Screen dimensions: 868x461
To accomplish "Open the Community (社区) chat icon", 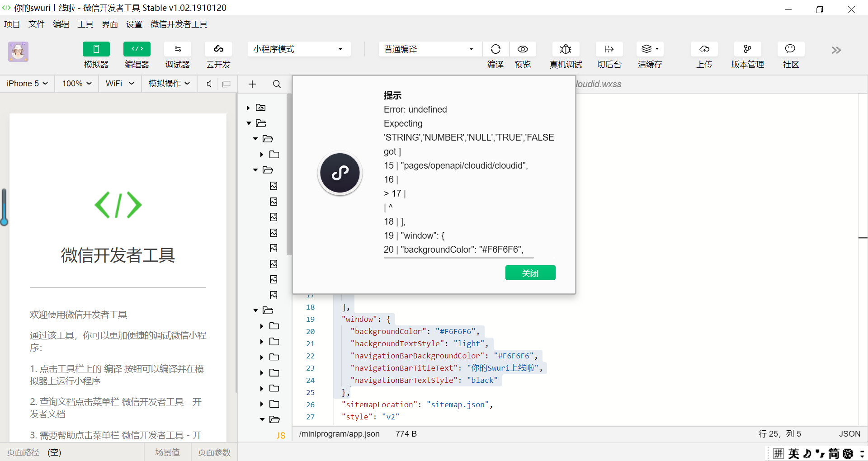I will [790, 49].
